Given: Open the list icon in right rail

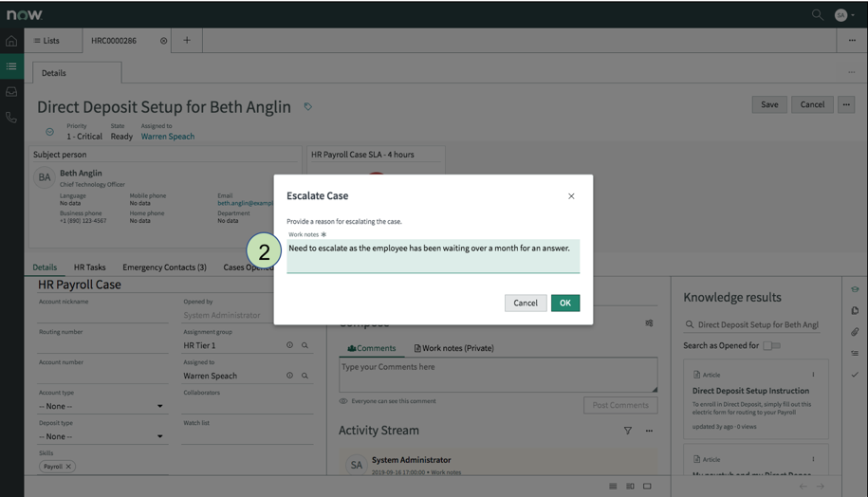Looking at the screenshot, I should (x=855, y=353).
